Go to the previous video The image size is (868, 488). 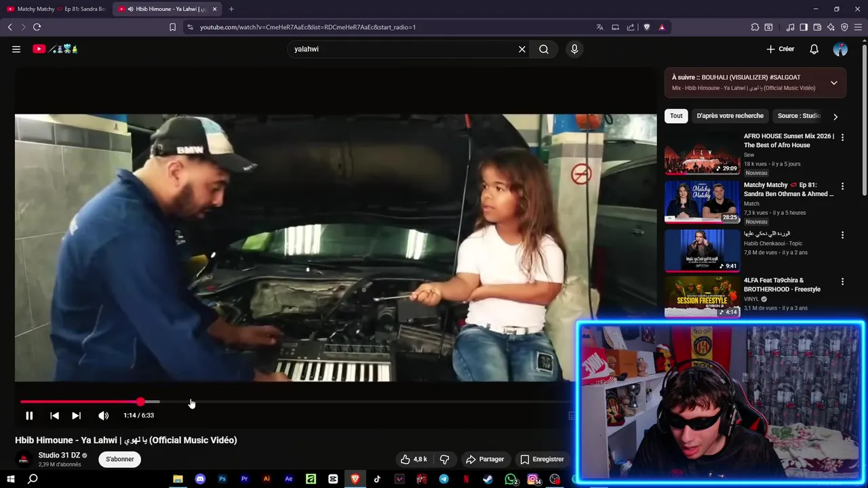tap(54, 415)
